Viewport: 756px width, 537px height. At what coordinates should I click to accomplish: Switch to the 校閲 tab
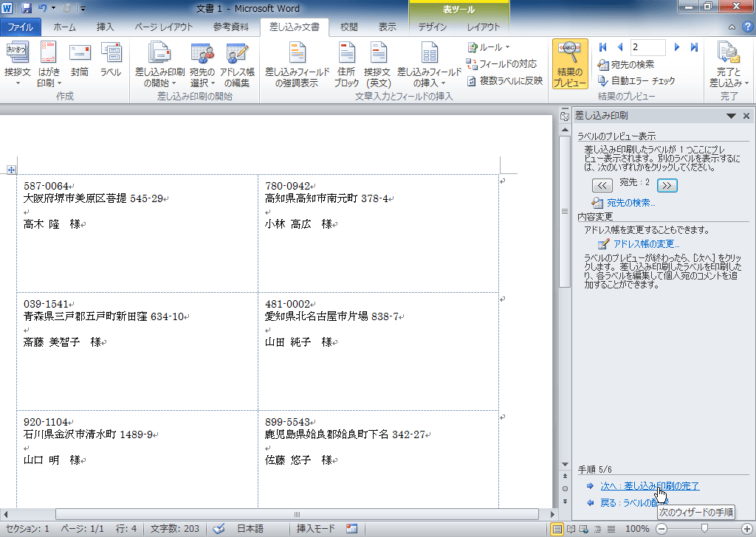[349, 27]
